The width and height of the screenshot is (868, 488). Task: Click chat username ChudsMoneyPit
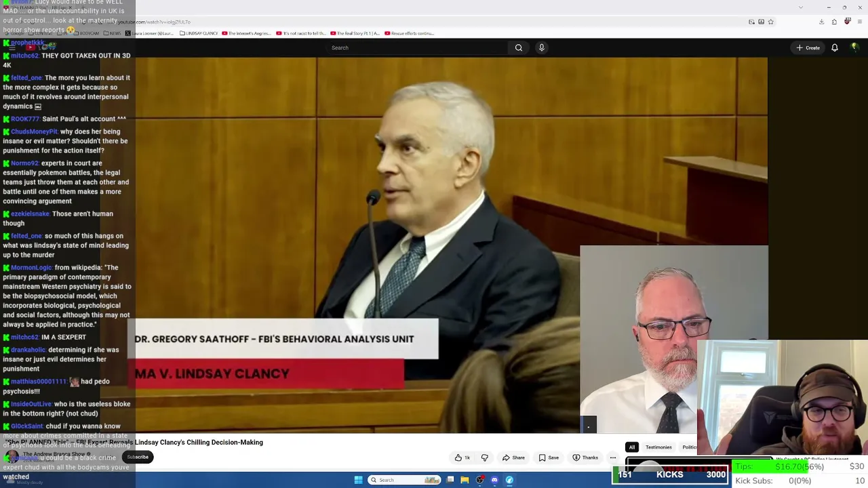point(34,132)
